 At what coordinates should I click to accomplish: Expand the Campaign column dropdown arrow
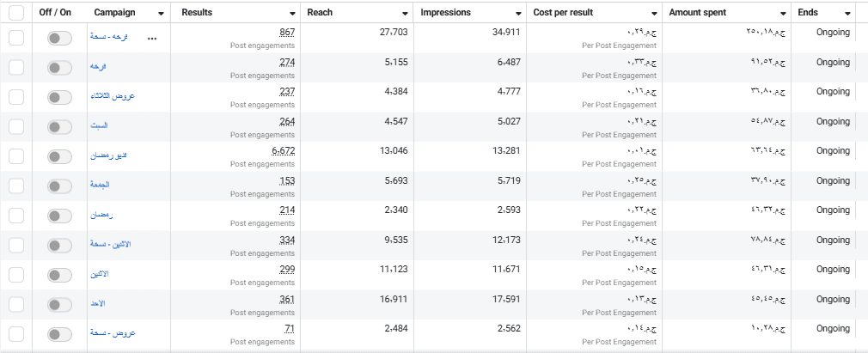pos(161,13)
